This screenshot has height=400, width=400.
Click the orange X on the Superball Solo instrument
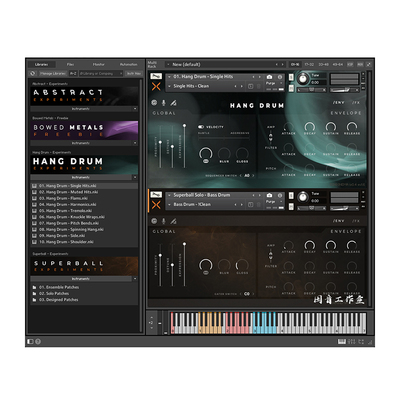tap(156, 205)
